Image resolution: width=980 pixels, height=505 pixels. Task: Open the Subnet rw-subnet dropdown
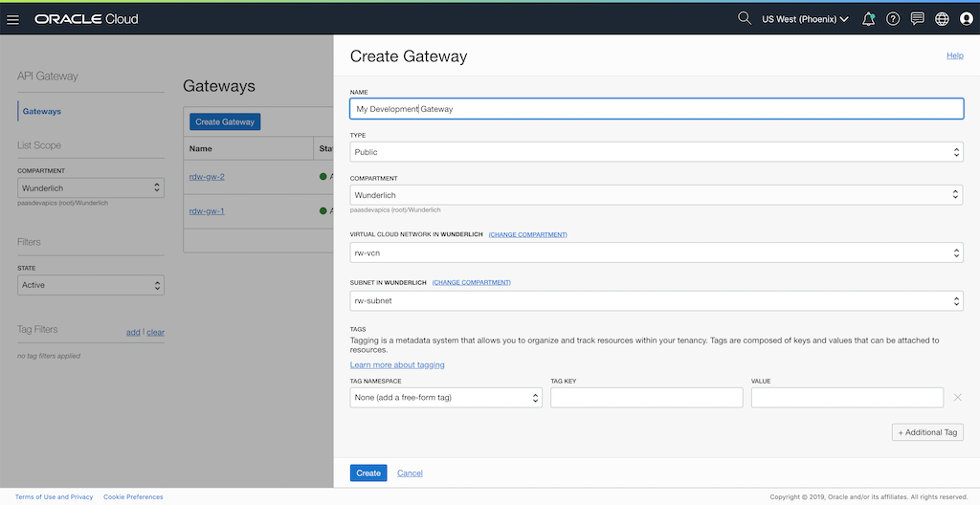coord(657,301)
